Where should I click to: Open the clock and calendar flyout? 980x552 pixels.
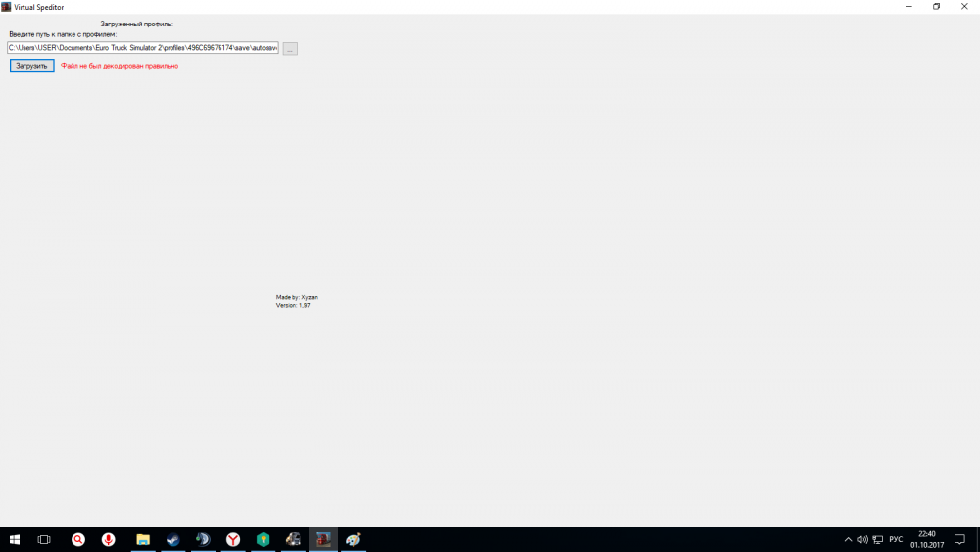pyautogui.click(x=926, y=539)
